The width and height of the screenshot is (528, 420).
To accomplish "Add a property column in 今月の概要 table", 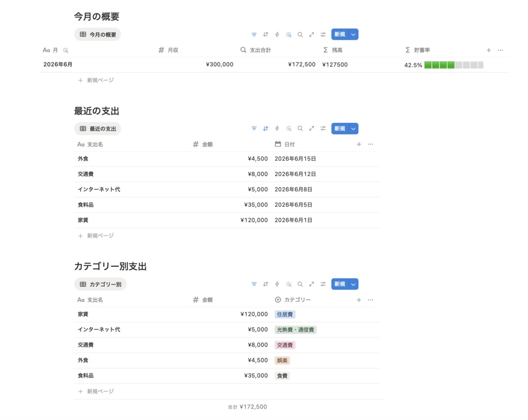I will click(x=489, y=50).
